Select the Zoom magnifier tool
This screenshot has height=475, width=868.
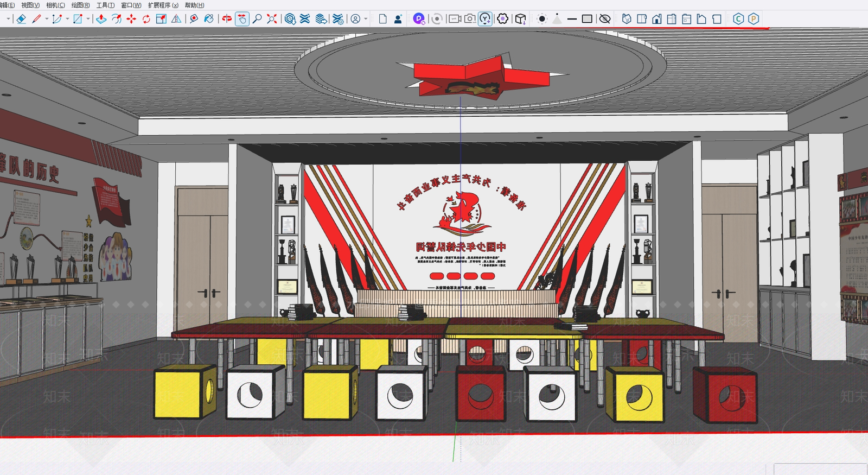point(257,19)
